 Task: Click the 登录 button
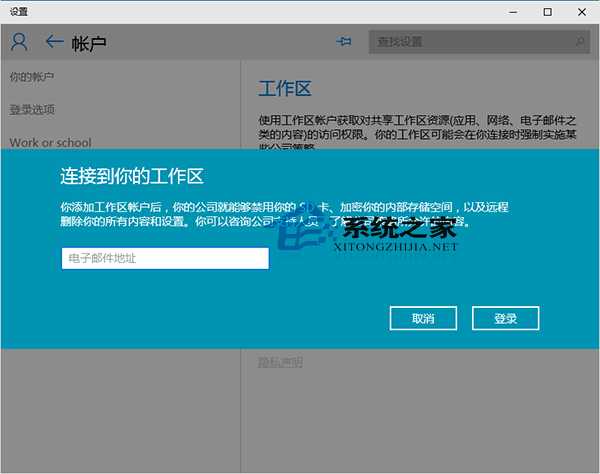click(505, 318)
